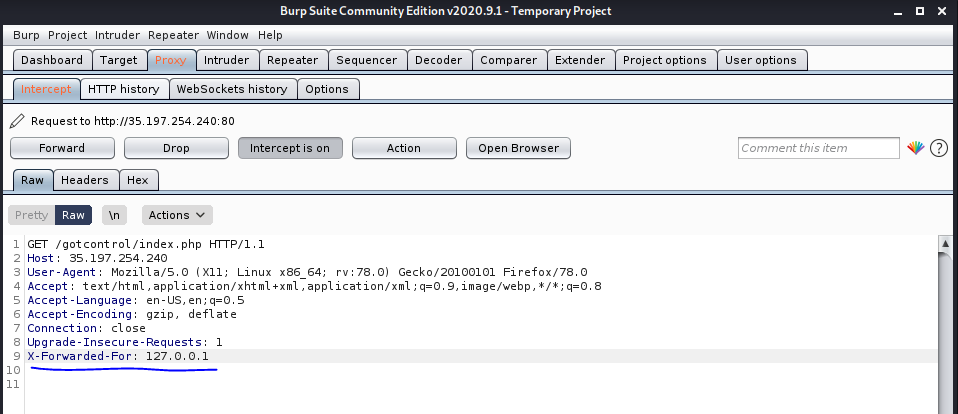958x414 pixels.
Task: Click the X-Forwarded-For: 127.0.0.1 line
Action: coord(118,356)
